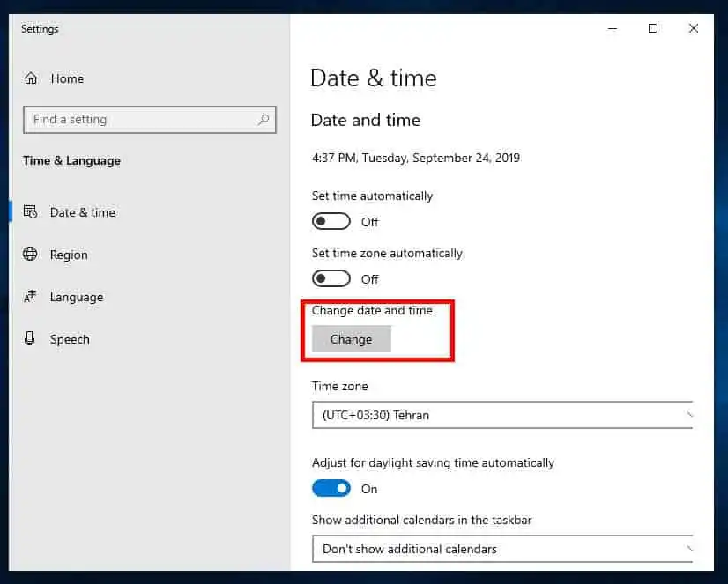Click the Date & time calendar-clock icon
Screen dimensions: 728x584
click(31, 212)
